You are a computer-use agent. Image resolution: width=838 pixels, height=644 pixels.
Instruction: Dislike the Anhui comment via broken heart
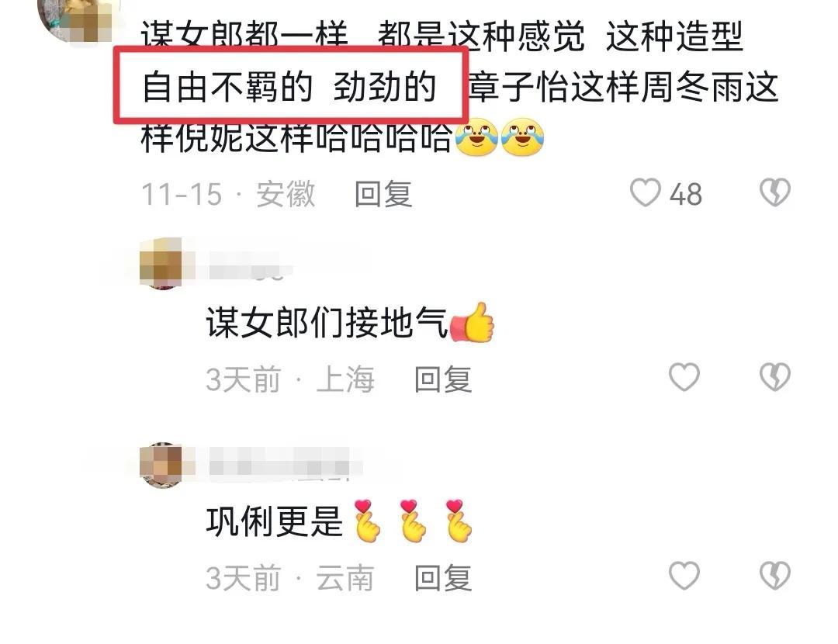tap(775, 192)
